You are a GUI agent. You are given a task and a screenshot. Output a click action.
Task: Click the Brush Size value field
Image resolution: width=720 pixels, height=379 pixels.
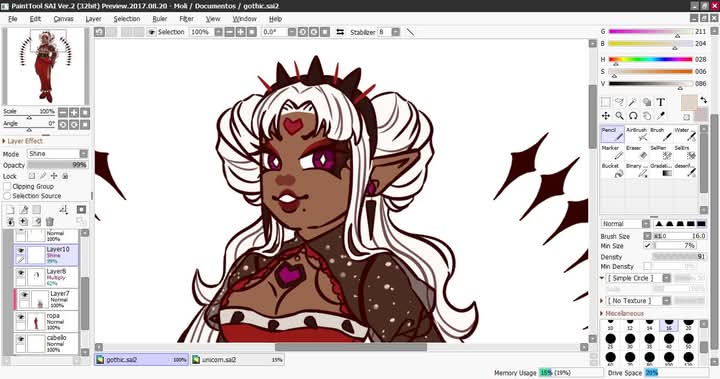680,236
